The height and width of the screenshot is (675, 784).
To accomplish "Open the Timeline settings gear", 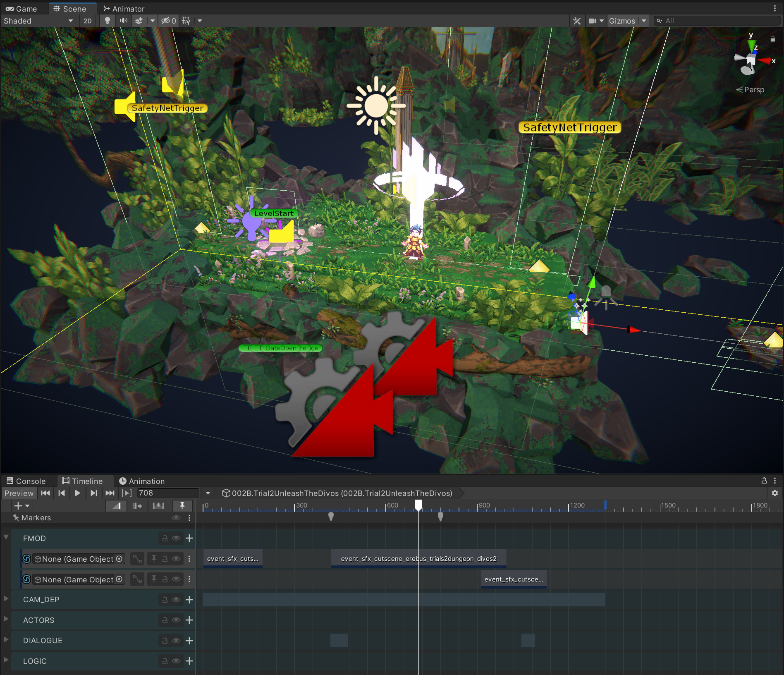I will (x=774, y=493).
